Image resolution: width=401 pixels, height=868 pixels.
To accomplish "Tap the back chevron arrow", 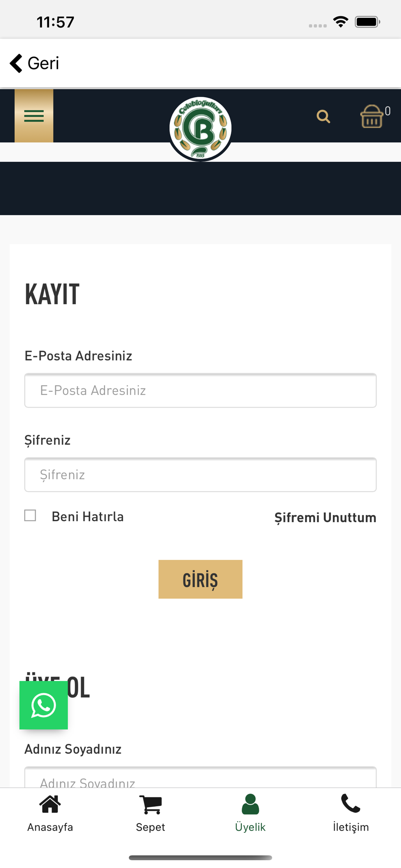I will (x=16, y=63).
